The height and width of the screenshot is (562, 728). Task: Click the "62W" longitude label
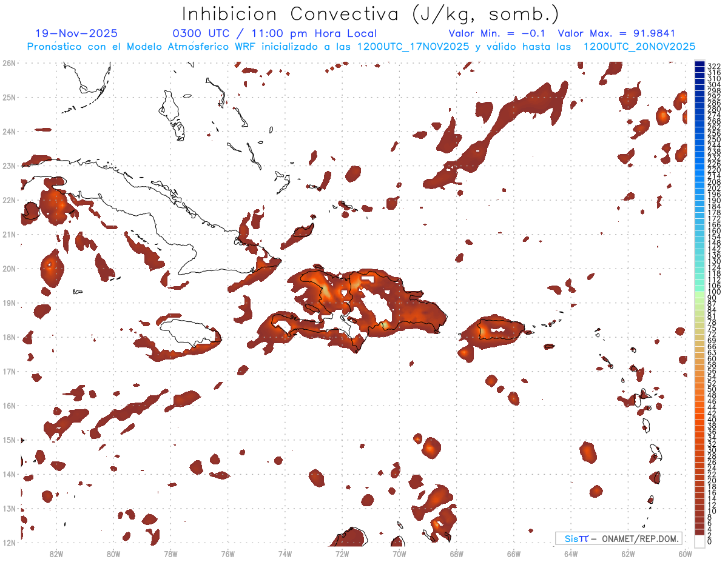coord(628,553)
